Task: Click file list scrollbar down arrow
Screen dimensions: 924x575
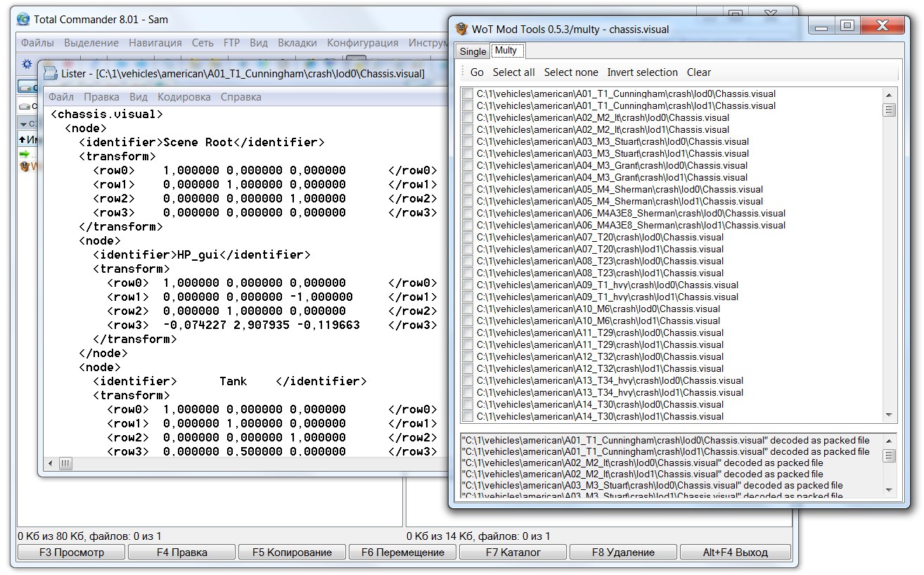Action: coord(889,415)
